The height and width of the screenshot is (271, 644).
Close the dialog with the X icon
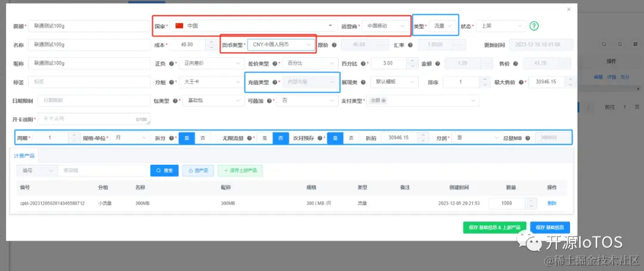568,10
